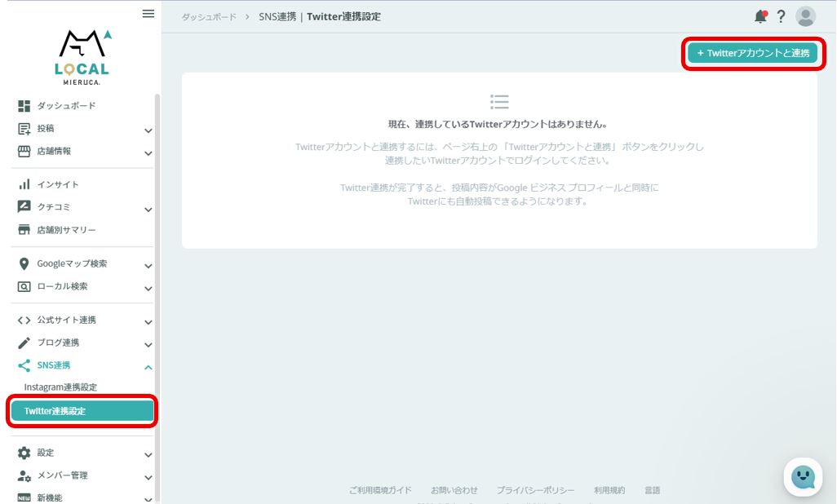The height and width of the screenshot is (504, 837).
Task: Click the ローカル検索 magnifier icon
Action: click(24, 287)
